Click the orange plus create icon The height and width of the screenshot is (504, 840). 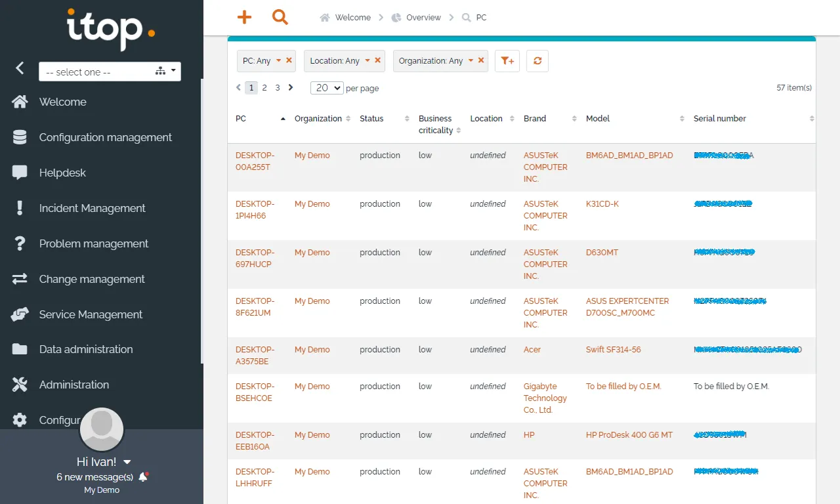pos(244,17)
